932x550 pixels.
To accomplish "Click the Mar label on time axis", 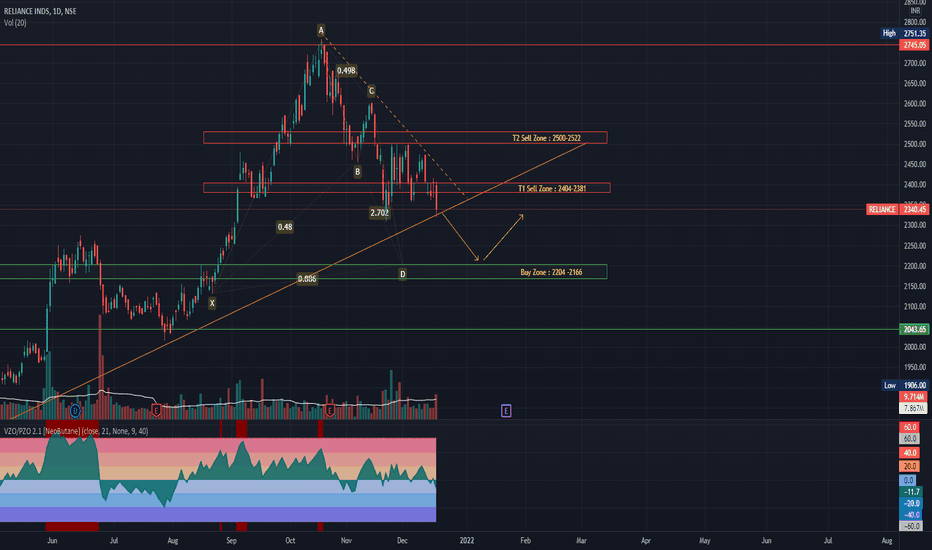I will [x=581, y=540].
